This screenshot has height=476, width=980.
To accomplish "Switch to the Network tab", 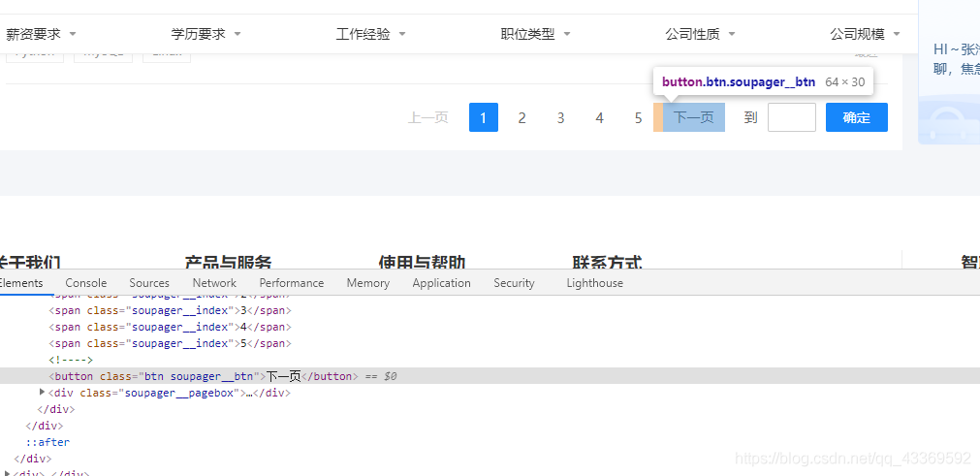I will click(x=214, y=283).
